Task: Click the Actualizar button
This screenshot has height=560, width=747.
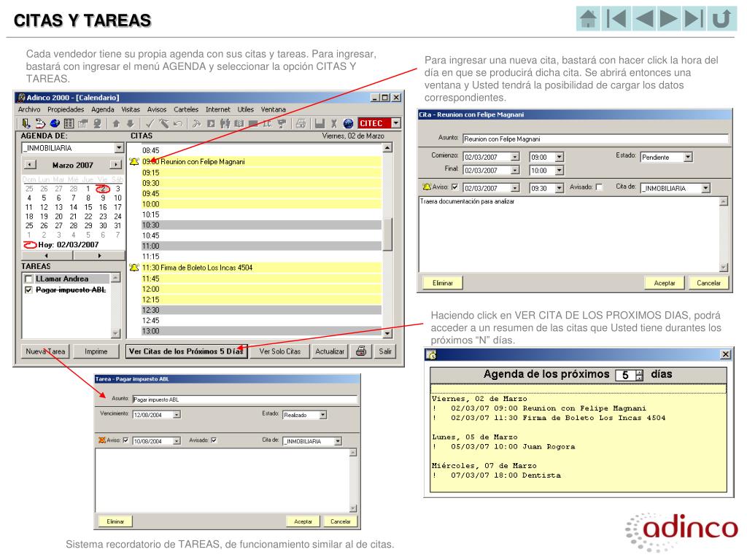Action: point(330,351)
